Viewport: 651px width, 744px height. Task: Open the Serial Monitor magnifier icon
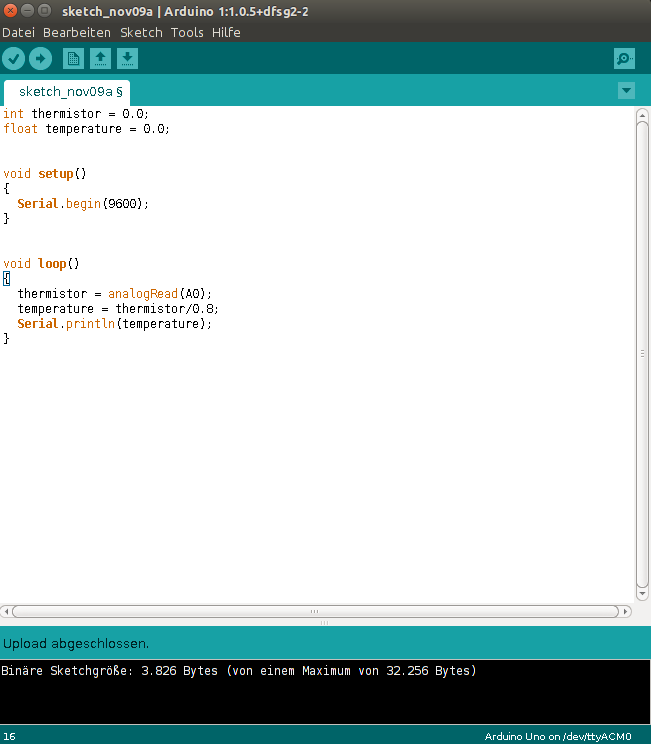(x=624, y=59)
